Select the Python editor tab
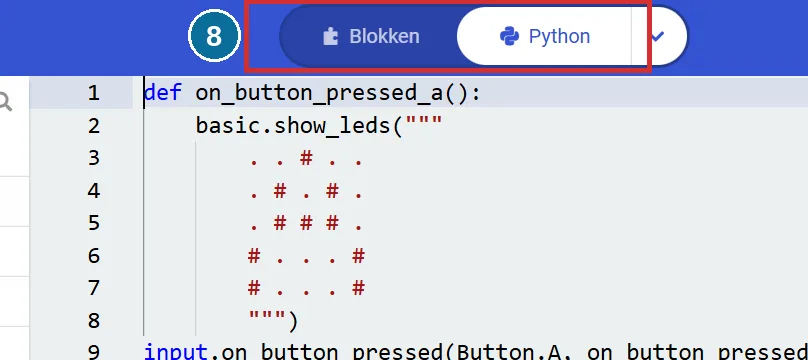The width and height of the screenshot is (808, 360). click(x=544, y=36)
